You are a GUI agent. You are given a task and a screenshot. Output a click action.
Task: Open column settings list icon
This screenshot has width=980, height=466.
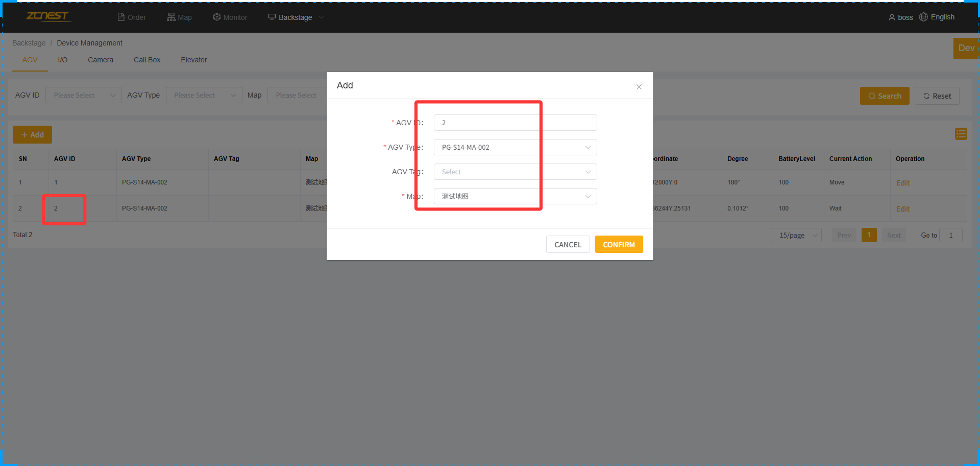961,134
